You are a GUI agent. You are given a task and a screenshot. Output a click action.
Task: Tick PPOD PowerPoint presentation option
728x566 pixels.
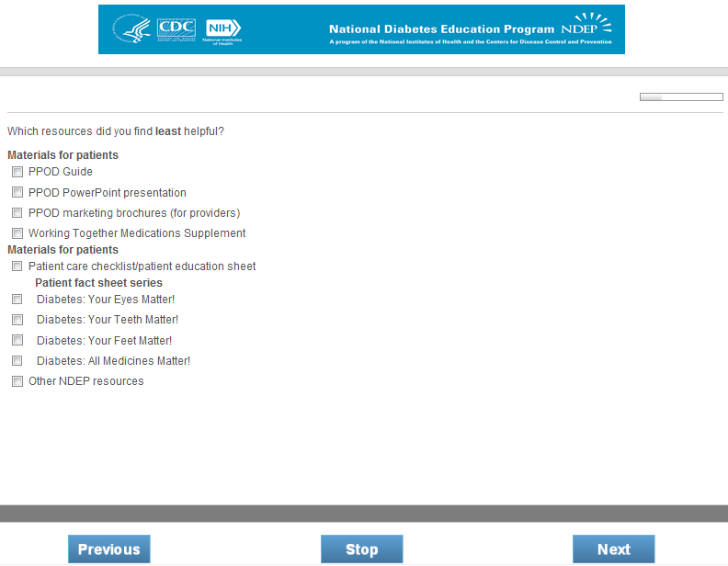pyautogui.click(x=17, y=193)
